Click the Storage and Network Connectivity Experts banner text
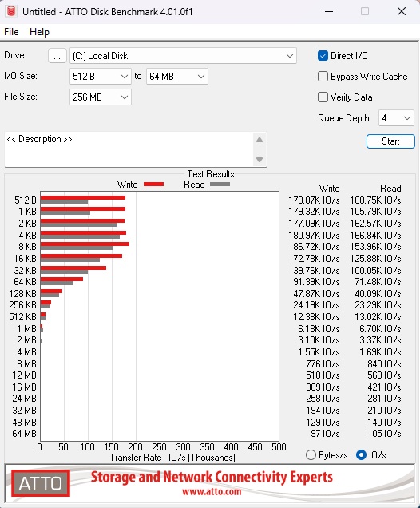The height and width of the screenshot is (508, 420). pos(212,477)
